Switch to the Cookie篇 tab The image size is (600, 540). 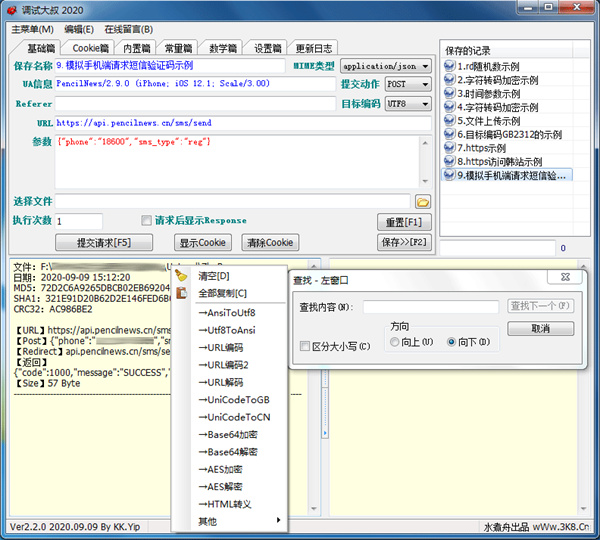(x=90, y=48)
